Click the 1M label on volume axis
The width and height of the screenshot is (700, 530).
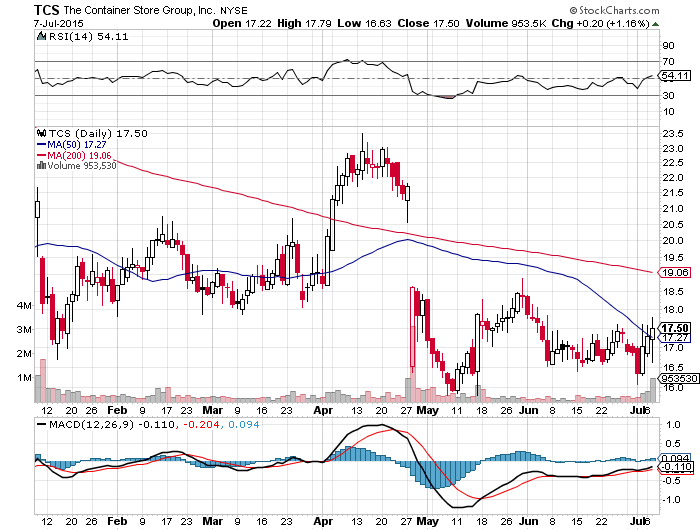pyautogui.click(x=24, y=378)
